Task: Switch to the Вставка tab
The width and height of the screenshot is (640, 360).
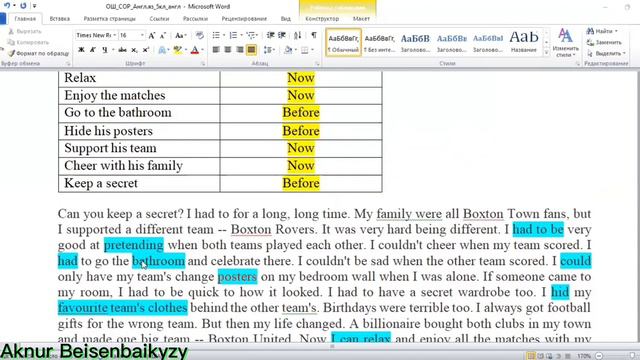Action: [60, 19]
